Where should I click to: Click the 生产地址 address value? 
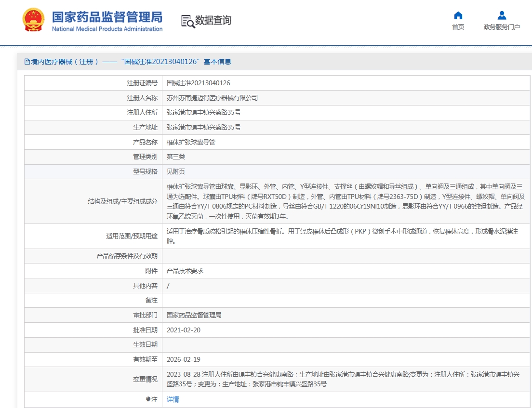coord(203,128)
